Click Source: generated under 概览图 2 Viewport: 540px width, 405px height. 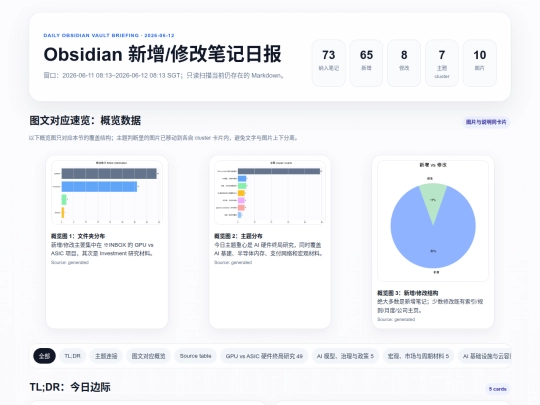(x=233, y=262)
